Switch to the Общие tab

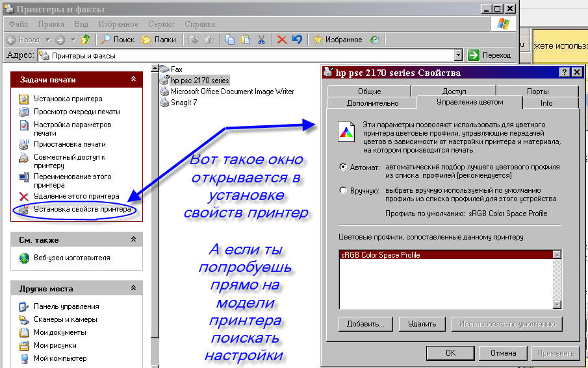(369, 92)
